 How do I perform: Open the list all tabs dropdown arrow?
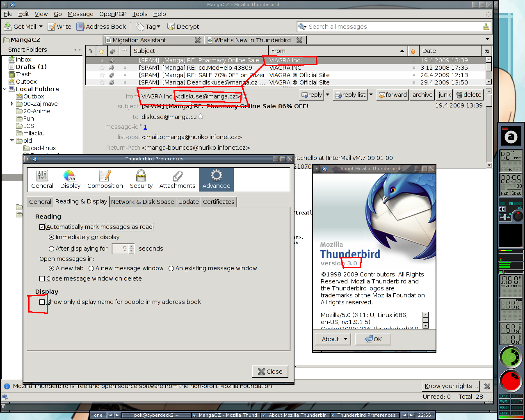point(487,39)
